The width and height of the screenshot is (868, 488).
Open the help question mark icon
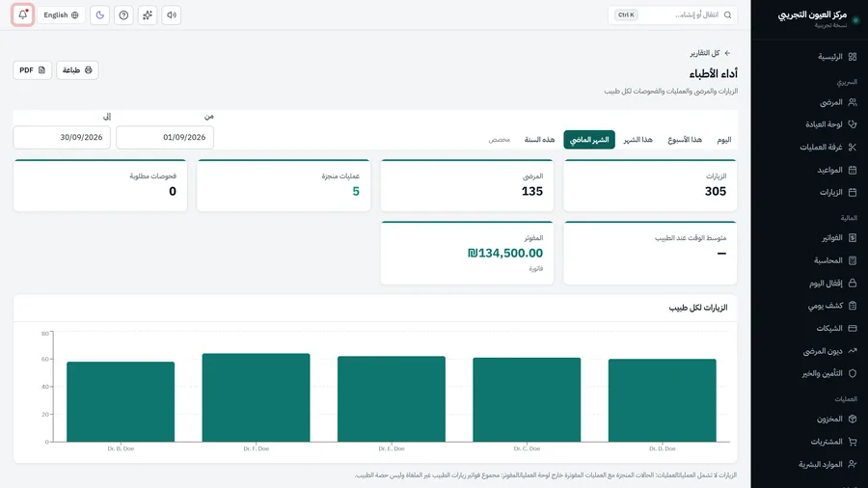(123, 14)
